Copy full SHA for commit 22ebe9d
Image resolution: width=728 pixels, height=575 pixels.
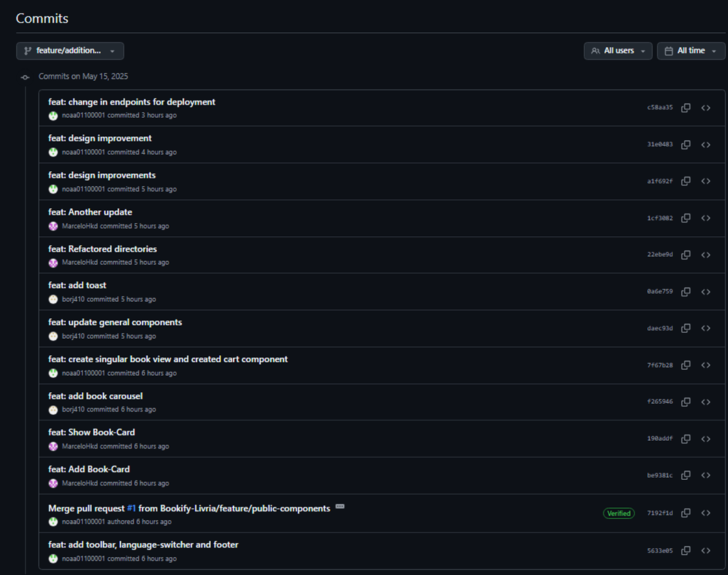(686, 255)
